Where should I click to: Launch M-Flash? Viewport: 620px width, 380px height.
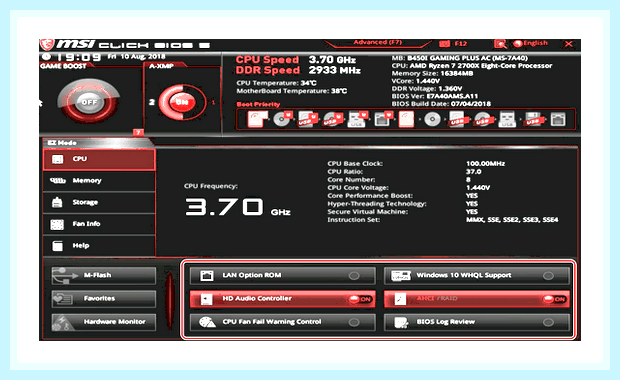point(104,275)
